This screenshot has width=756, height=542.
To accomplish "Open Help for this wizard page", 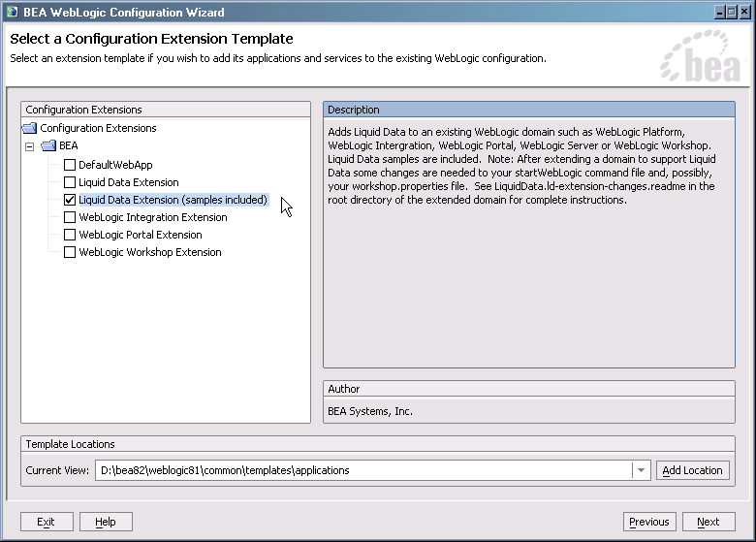I will (106, 522).
